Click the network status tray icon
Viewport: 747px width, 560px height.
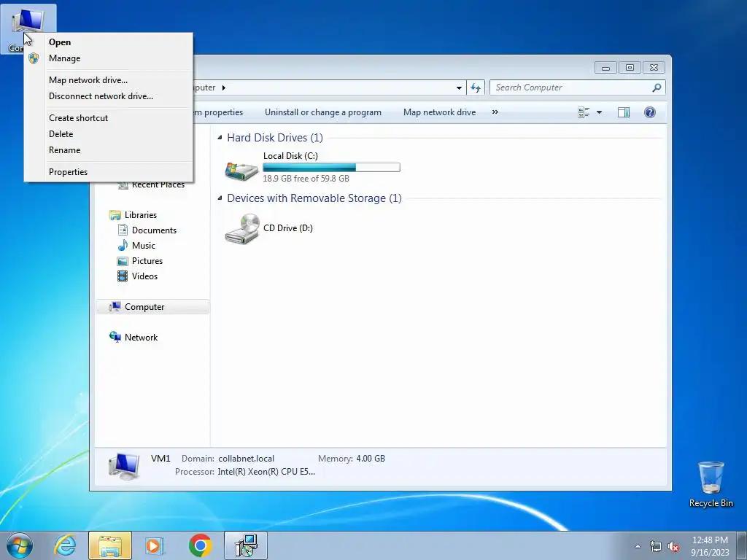tap(656, 547)
